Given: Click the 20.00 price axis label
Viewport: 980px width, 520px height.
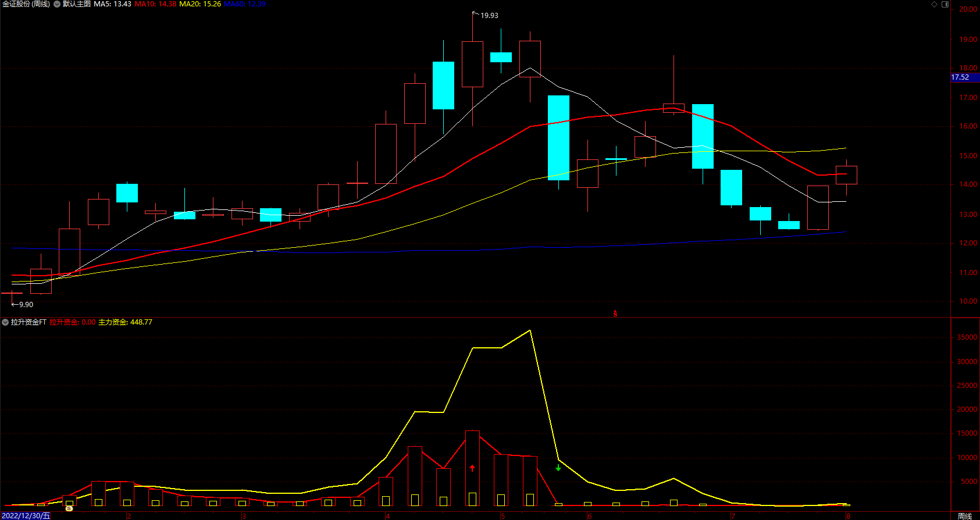Looking at the screenshot, I should click(x=968, y=9).
